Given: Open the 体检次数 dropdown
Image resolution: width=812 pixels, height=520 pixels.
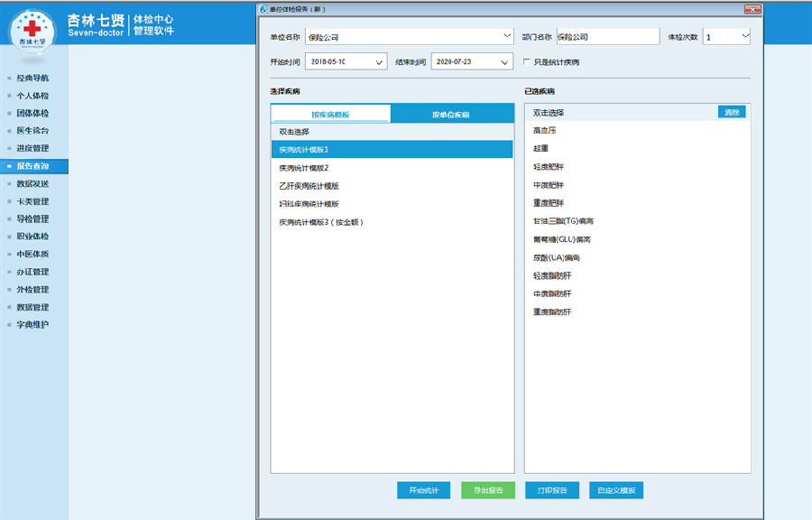Looking at the screenshot, I should tap(743, 37).
